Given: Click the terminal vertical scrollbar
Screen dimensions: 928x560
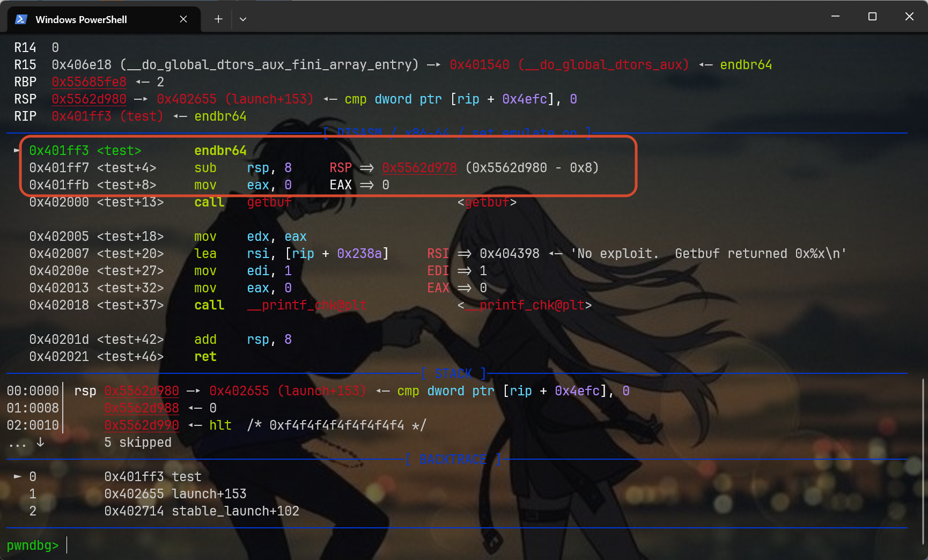Looking at the screenshot, I should (923, 461).
